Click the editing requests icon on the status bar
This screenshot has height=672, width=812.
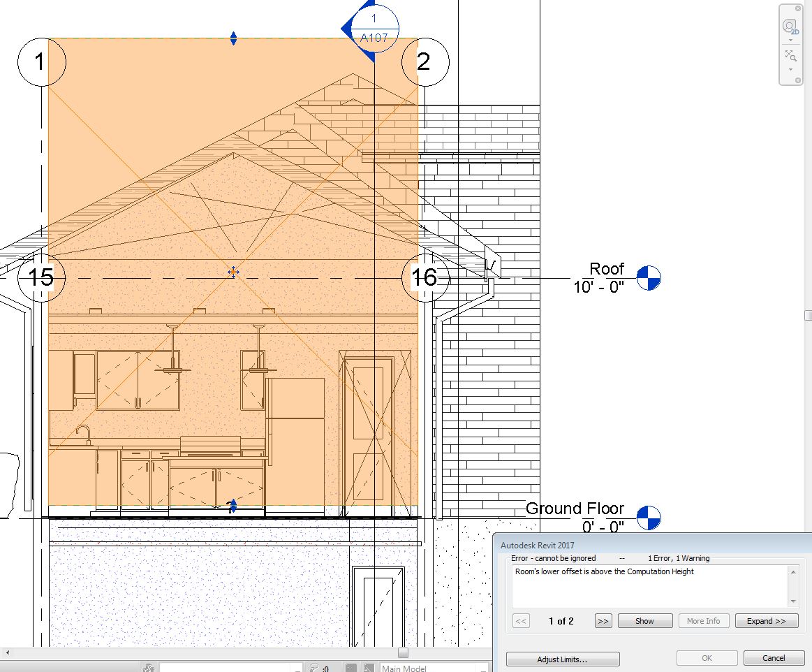click(315, 668)
